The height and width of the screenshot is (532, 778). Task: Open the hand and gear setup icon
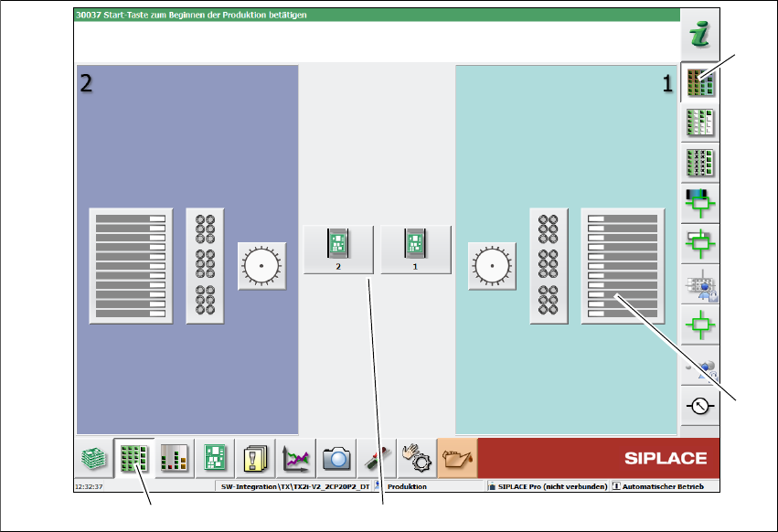pyautogui.click(x=417, y=458)
